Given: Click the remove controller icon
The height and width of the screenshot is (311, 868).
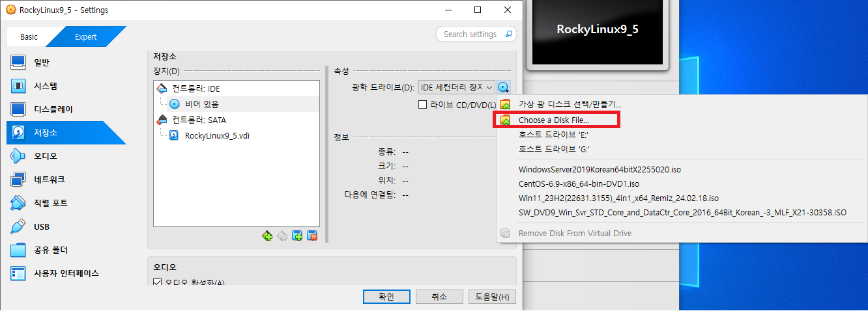Looking at the screenshot, I should click(x=282, y=236).
